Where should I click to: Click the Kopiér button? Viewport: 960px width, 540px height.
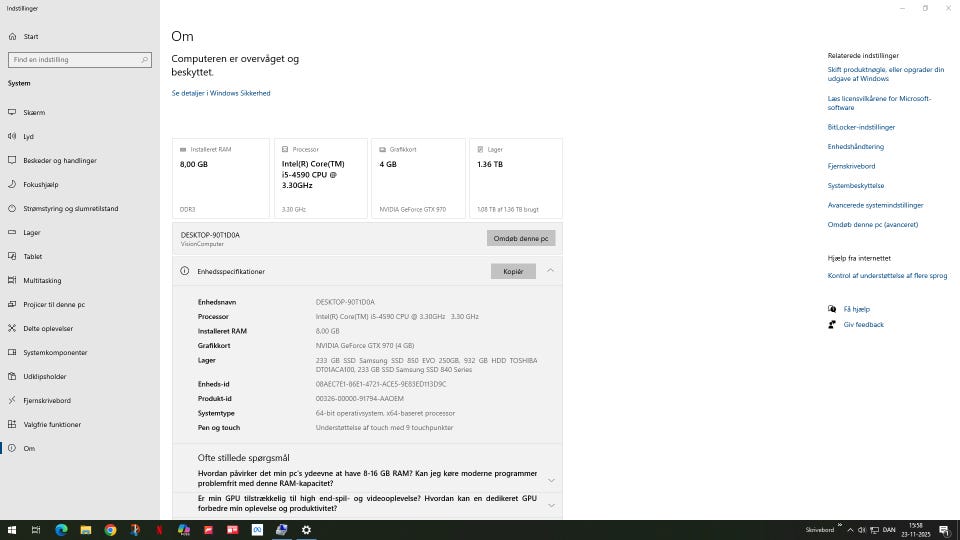click(x=513, y=271)
